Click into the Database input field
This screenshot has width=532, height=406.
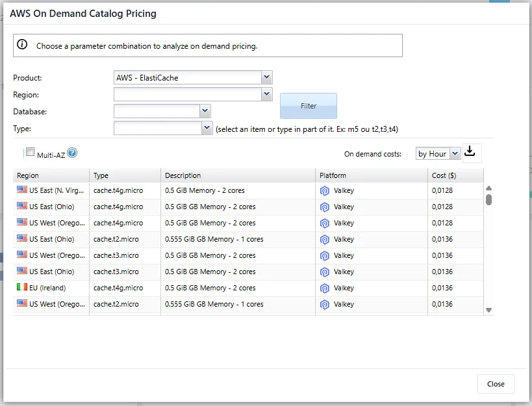coord(157,111)
